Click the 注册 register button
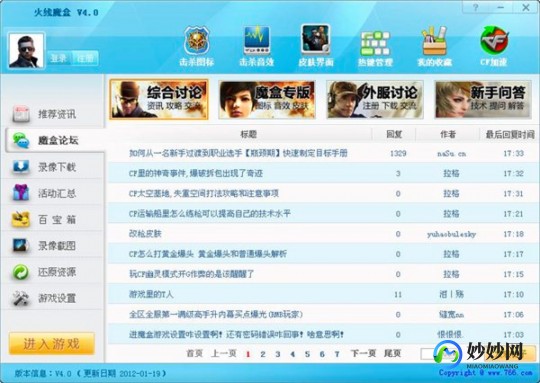Image resolution: width=540 pixels, height=383 pixels. 85,58
